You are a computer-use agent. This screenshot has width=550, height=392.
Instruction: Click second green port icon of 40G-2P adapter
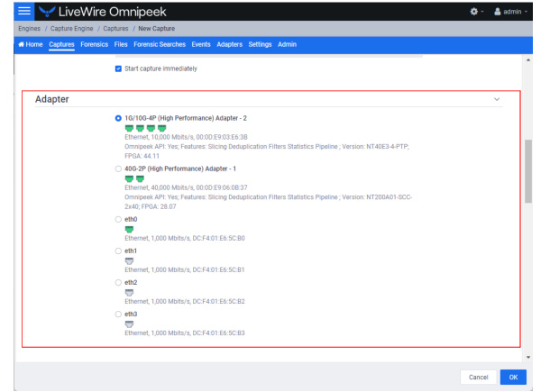click(140, 178)
